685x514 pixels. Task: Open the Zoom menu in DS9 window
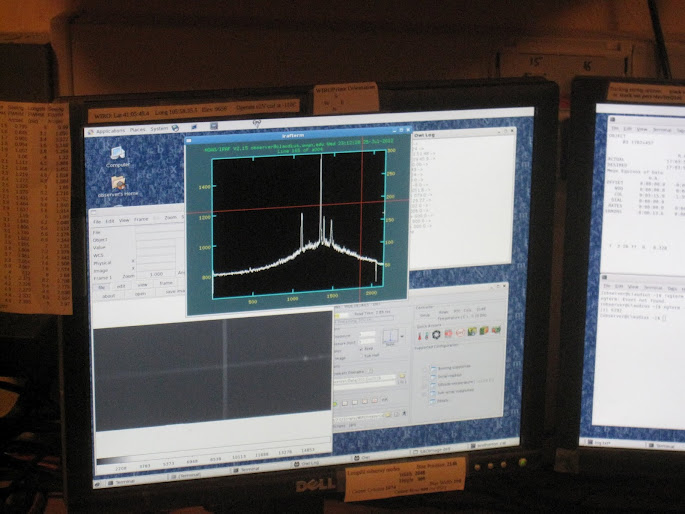point(170,217)
